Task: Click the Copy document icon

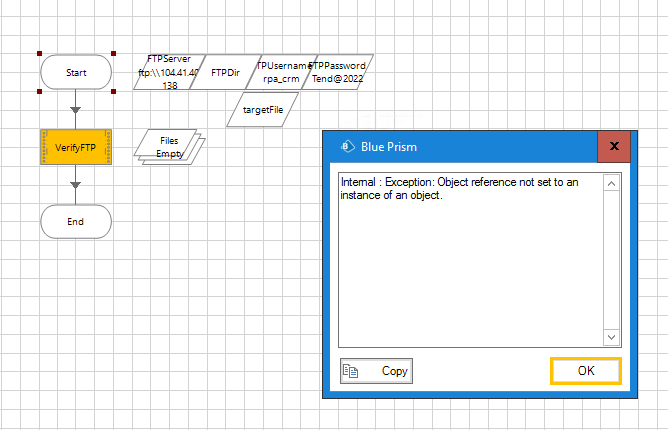Action: click(351, 371)
